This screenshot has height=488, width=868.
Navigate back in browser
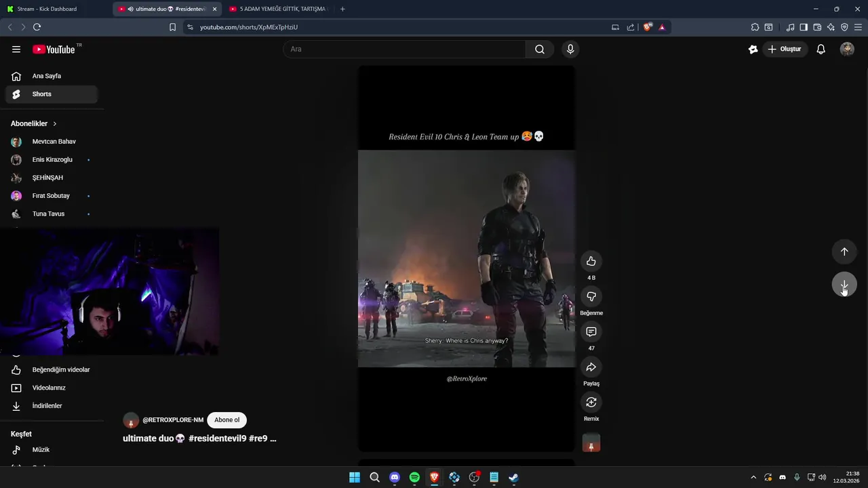click(9, 27)
